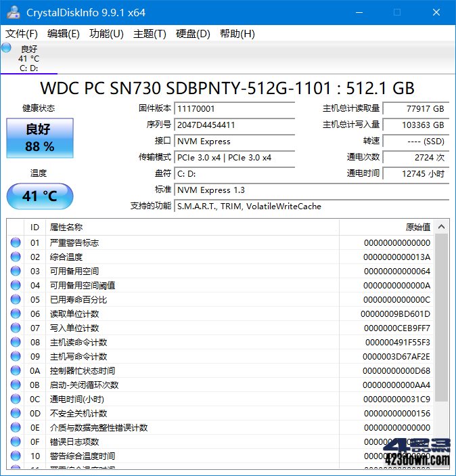
Task: Click status orb of row 02 综合温度
Action: (16, 257)
